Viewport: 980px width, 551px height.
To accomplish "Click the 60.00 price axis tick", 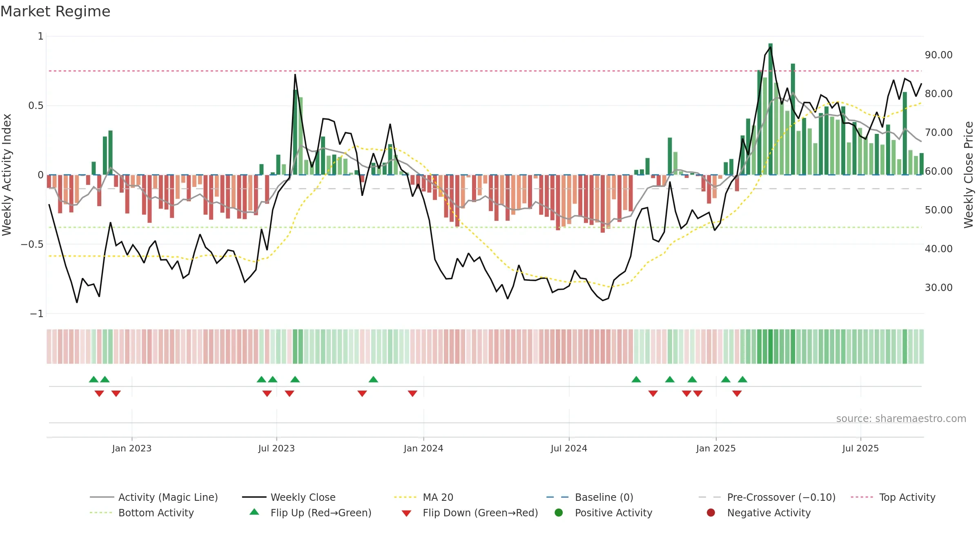I will pos(939,171).
